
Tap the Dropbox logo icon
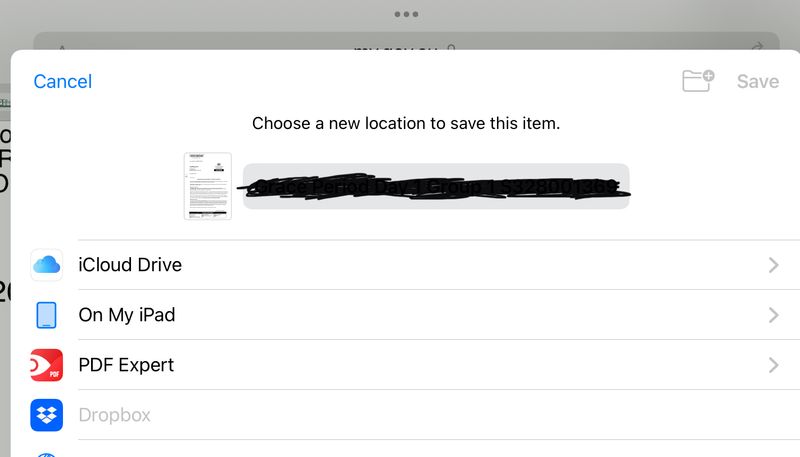47,414
